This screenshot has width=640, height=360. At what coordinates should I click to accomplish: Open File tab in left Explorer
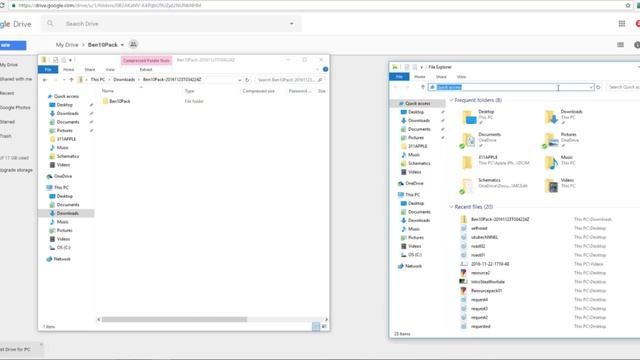(x=48, y=70)
